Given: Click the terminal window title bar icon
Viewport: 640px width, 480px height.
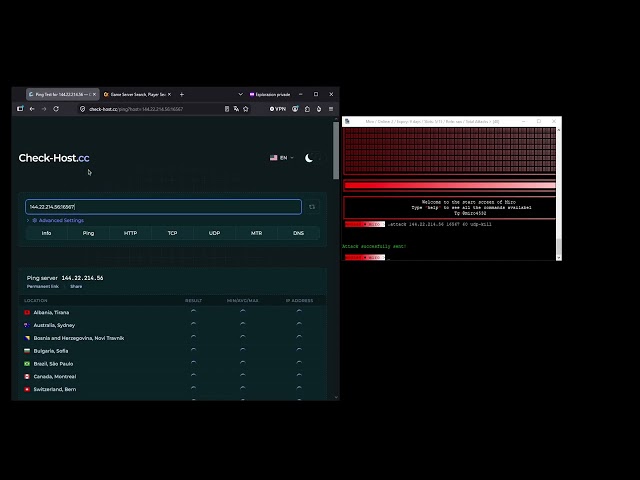Looking at the screenshot, I should [x=347, y=121].
